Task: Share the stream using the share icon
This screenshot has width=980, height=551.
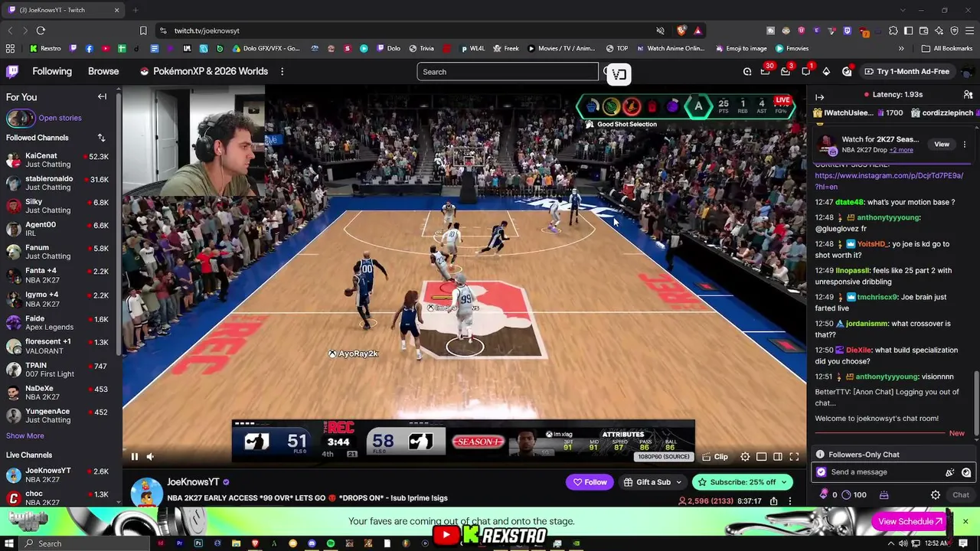Action: 773,501
